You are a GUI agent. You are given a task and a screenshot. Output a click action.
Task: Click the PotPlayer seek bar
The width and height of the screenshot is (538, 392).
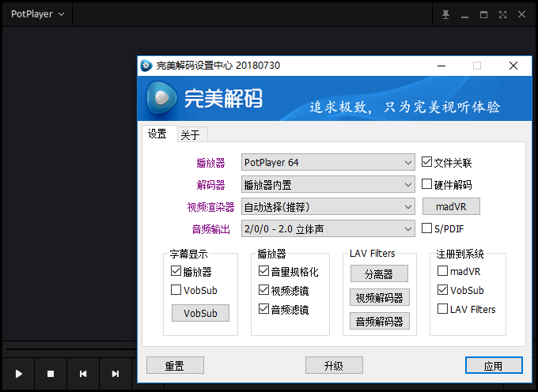point(71,349)
